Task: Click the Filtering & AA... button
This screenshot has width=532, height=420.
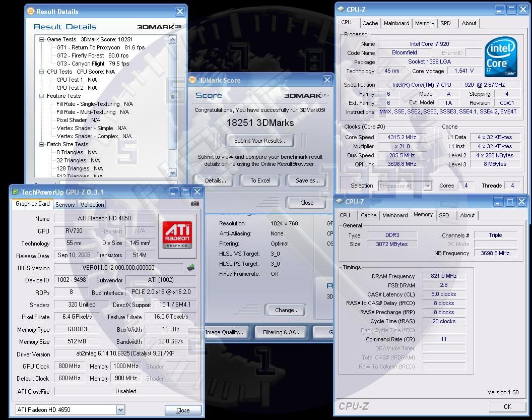Action: point(282,332)
